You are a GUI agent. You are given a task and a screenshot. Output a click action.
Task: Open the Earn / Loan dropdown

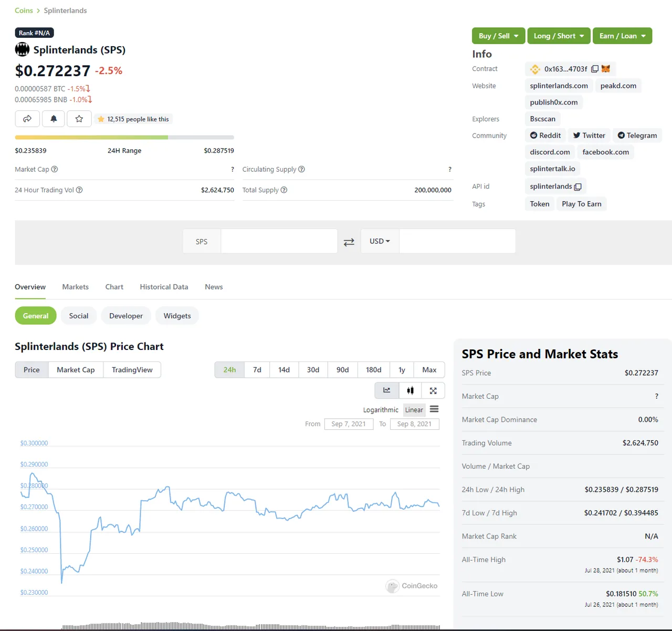pyautogui.click(x=623, y=36)
